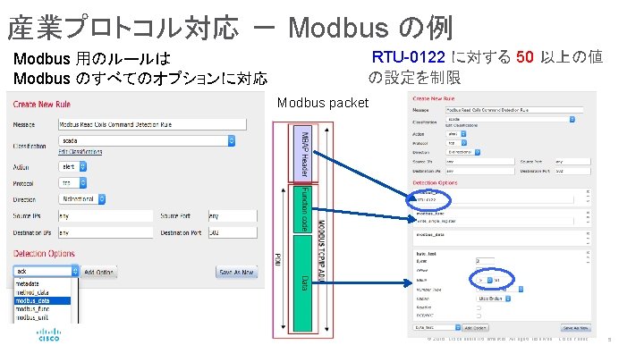The height and width of the screenshot is (362, 644).
Task: Click the Cisco logo on the slide
Action: pyautogui.click(x=49, y=334)
